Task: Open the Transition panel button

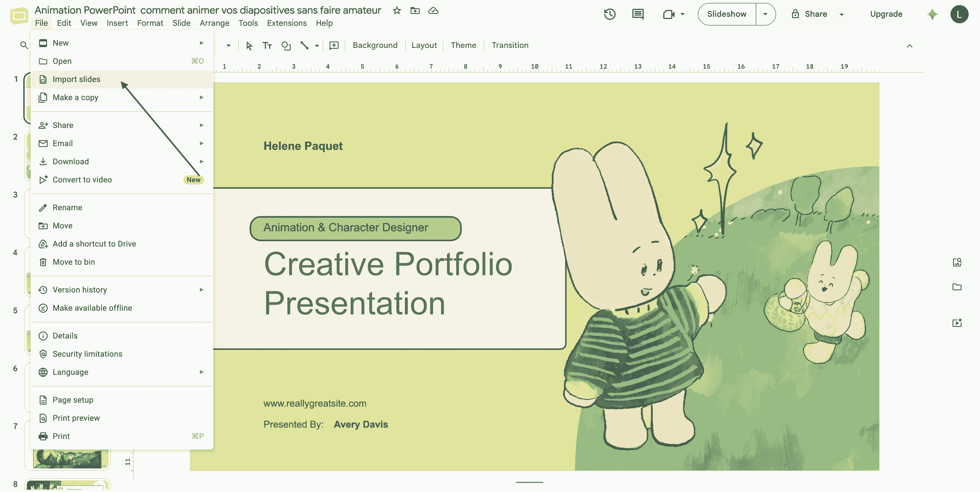Action: click(510, 45)
